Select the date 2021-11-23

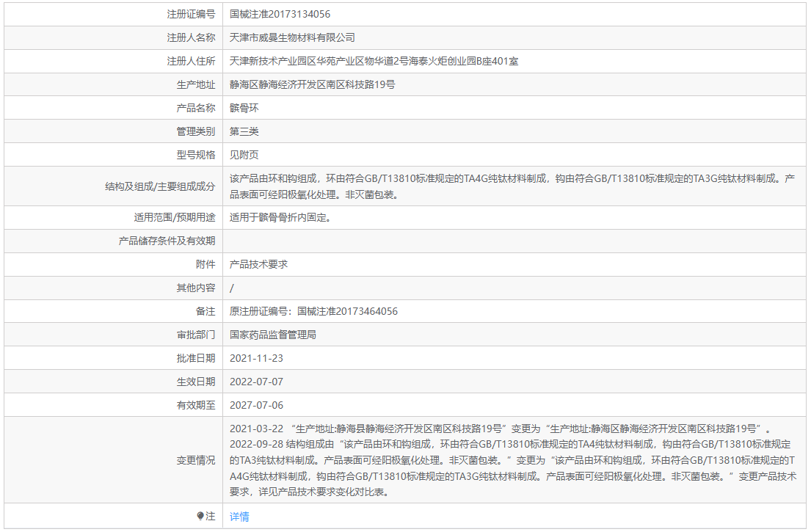coord(257,358)
